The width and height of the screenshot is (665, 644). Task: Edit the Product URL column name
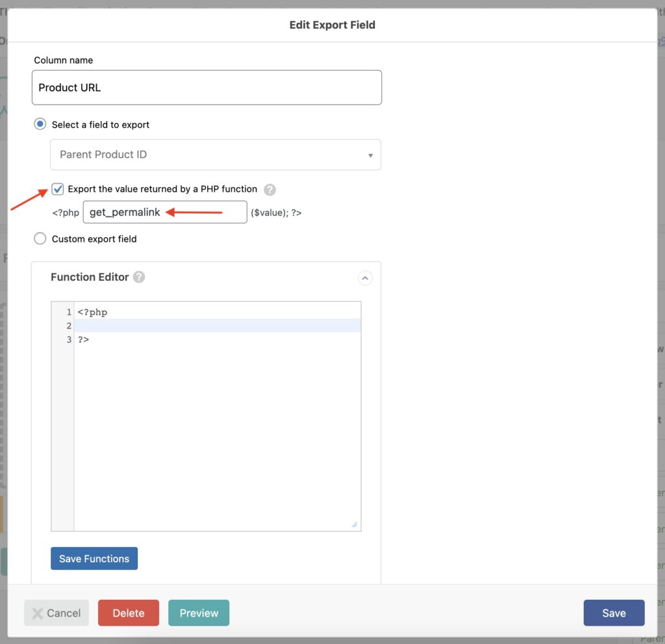point(207,87)
